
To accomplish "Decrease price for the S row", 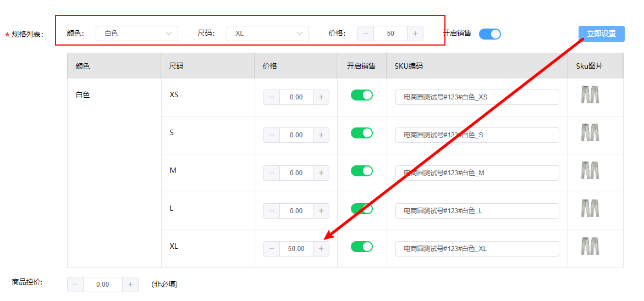I will click(272, 135).
